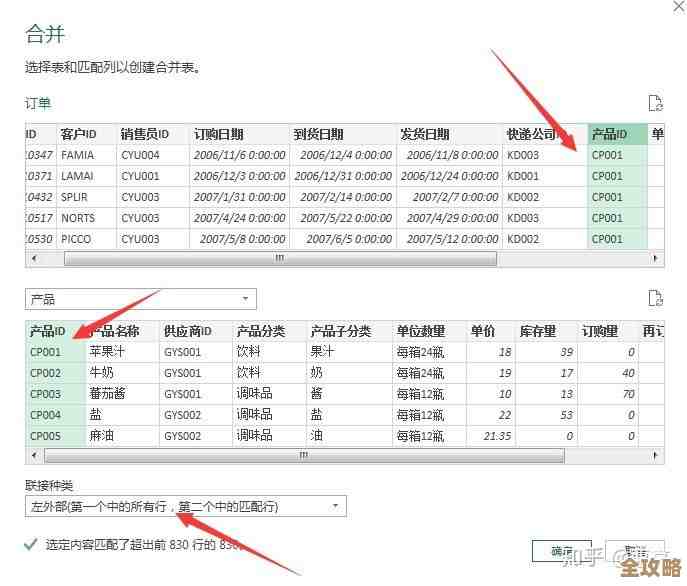Click the 确定 button
Image resolution: width=687 pixels, height=586 pixels.
(x=562, y=550)
